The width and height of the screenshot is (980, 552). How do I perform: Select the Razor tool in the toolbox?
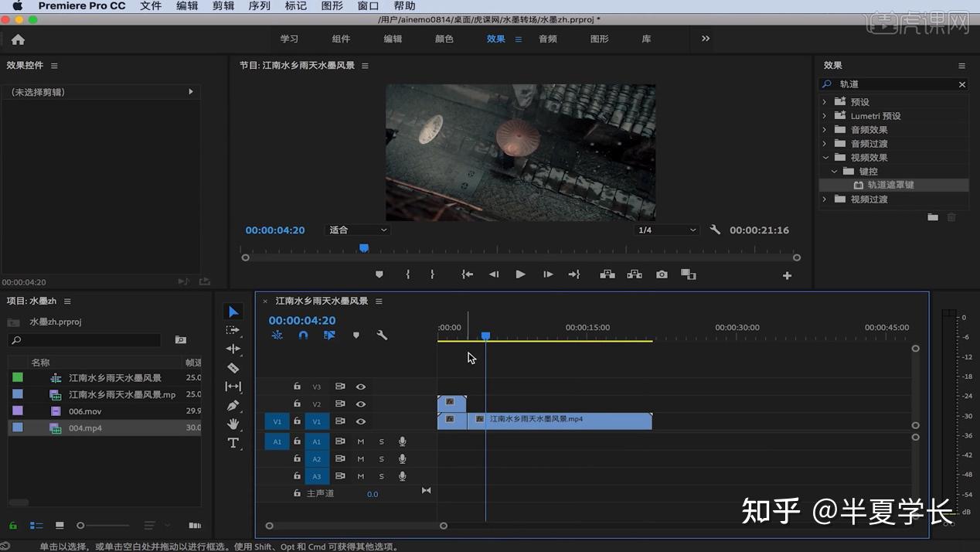(x=233, y=368)
